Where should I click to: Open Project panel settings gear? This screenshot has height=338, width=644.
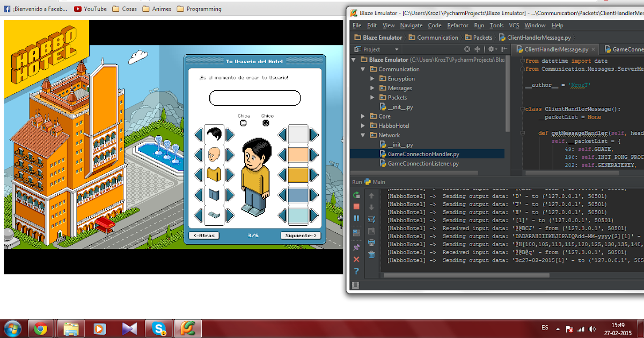(x=492, y=49)
